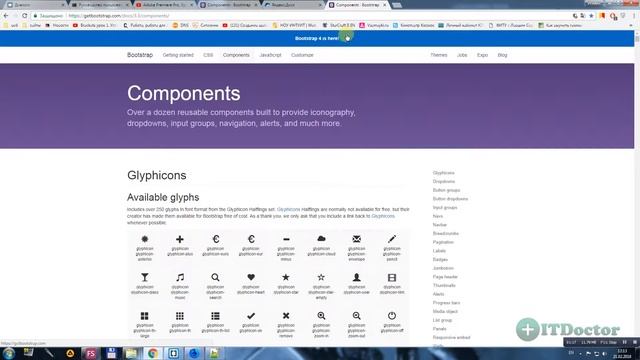Jump to Badges in the sidebar
The width and height of the screenshot is (640, 360).
pos(440,260)
